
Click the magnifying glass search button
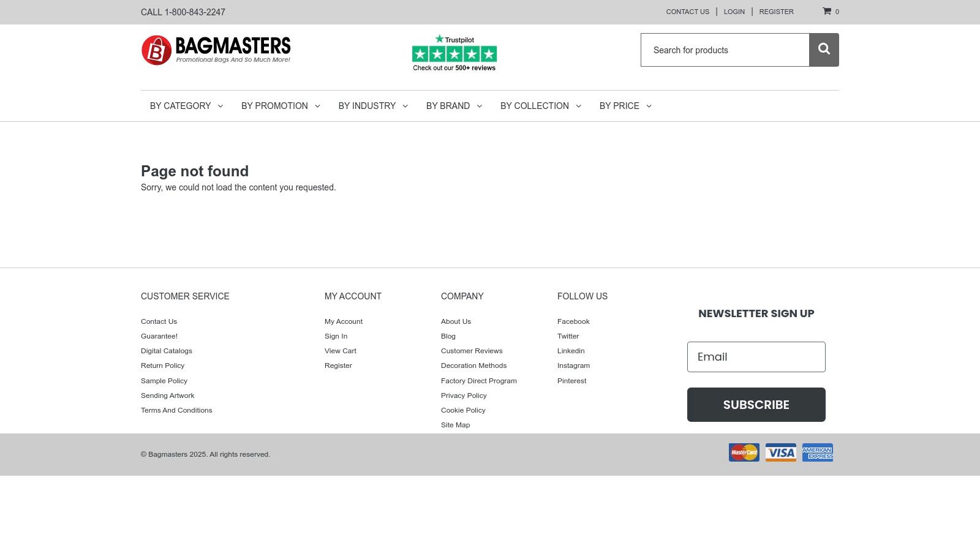click(824, 50)
